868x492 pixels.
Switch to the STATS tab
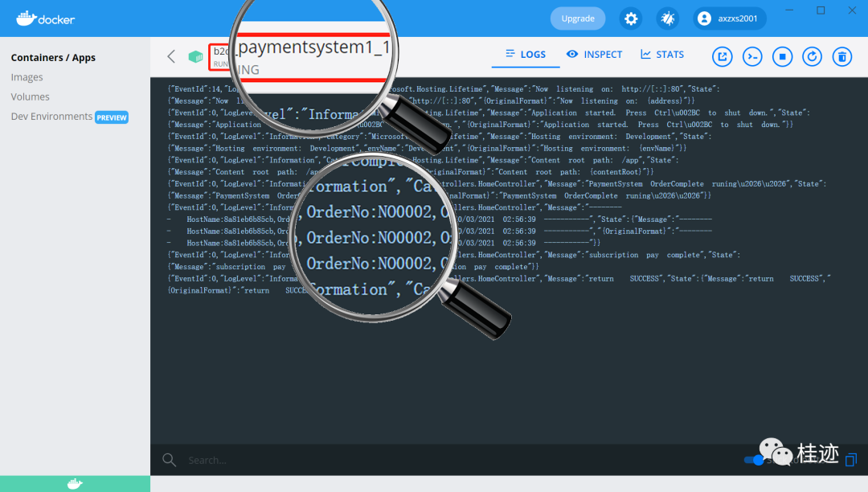pyautogui.click(x=662, y=54)
